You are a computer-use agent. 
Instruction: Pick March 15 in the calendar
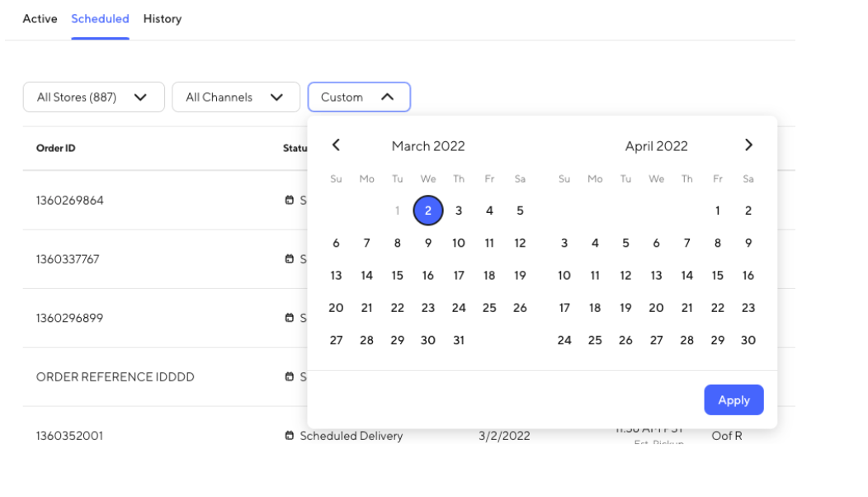(398, 276)
